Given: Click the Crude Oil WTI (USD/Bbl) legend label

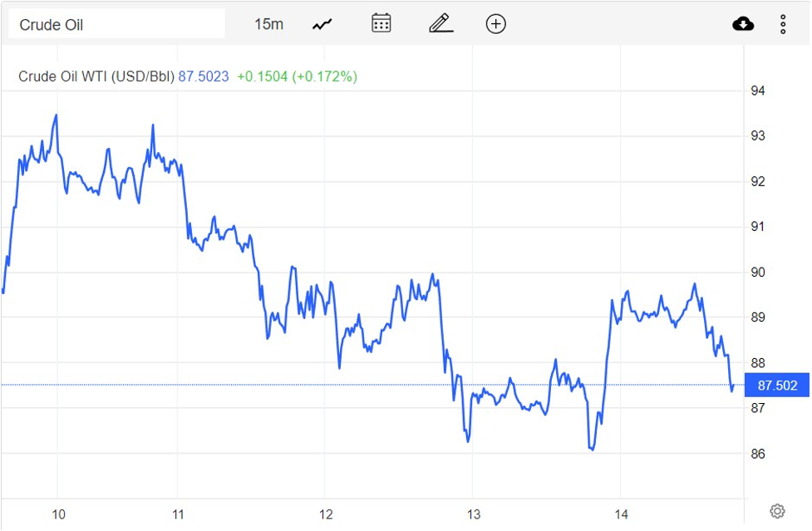Looking at the screenshot, I should (x=96, y=76).
